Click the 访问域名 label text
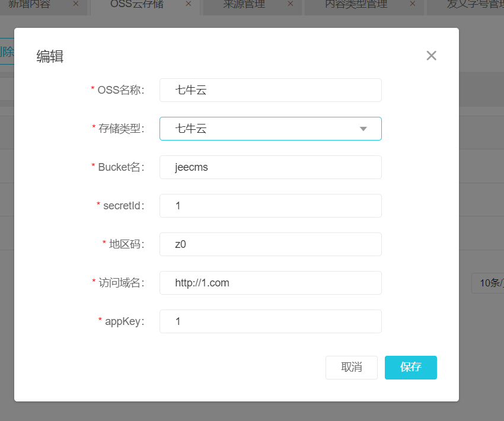The height and width of the screenshot is (421, 504). (121, 283)
